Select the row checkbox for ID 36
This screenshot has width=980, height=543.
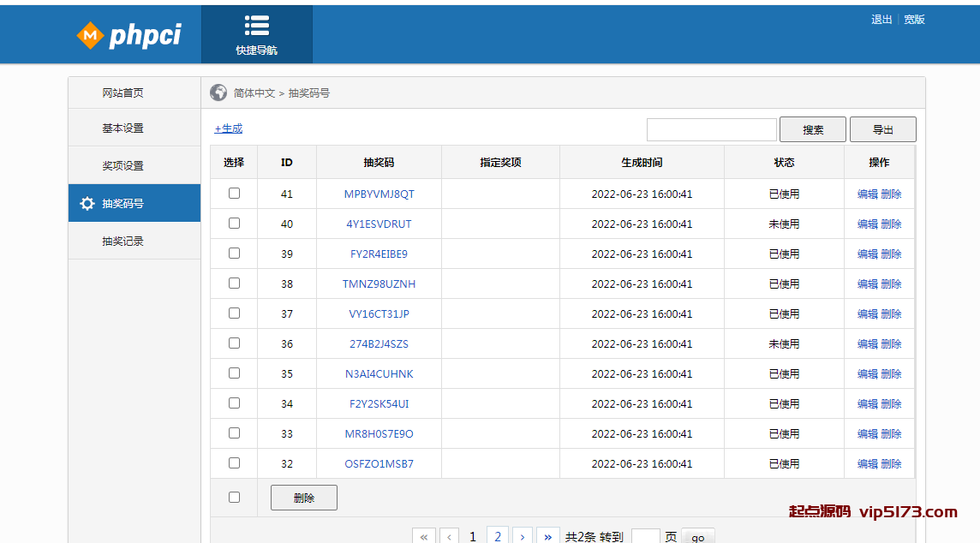point(234,343)
